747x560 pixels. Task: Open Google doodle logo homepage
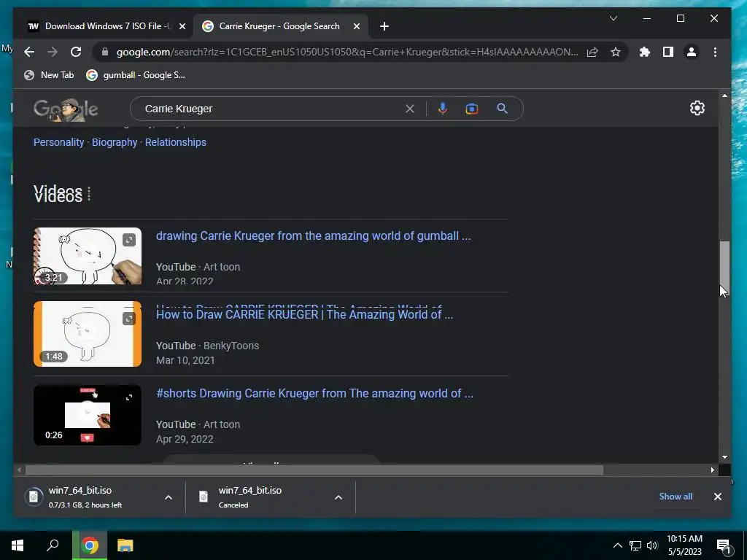tap(66, 109)
